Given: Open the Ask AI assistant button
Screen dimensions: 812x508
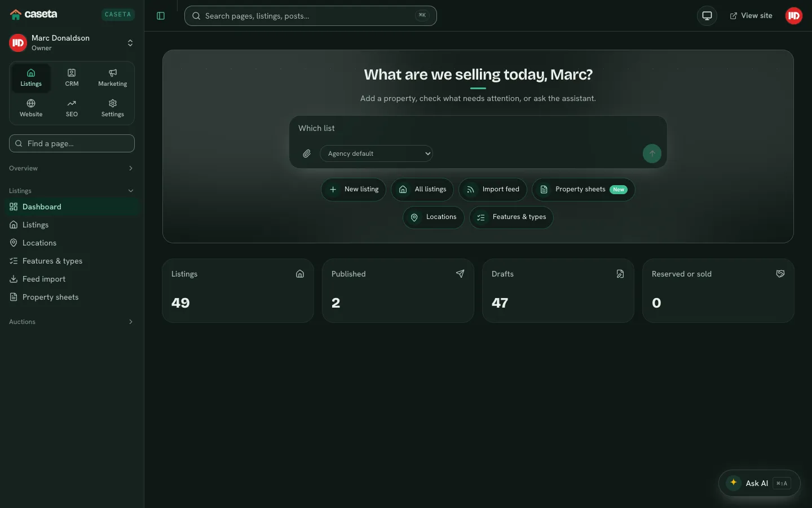Looking at the screenshot, I should tap(760, 483).
